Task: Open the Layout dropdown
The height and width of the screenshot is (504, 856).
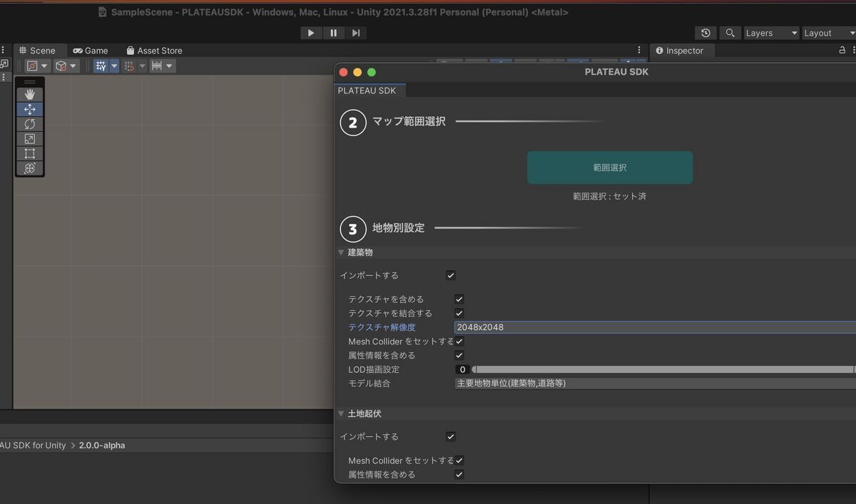Action: pyautogui.click(x=828, y=33)
